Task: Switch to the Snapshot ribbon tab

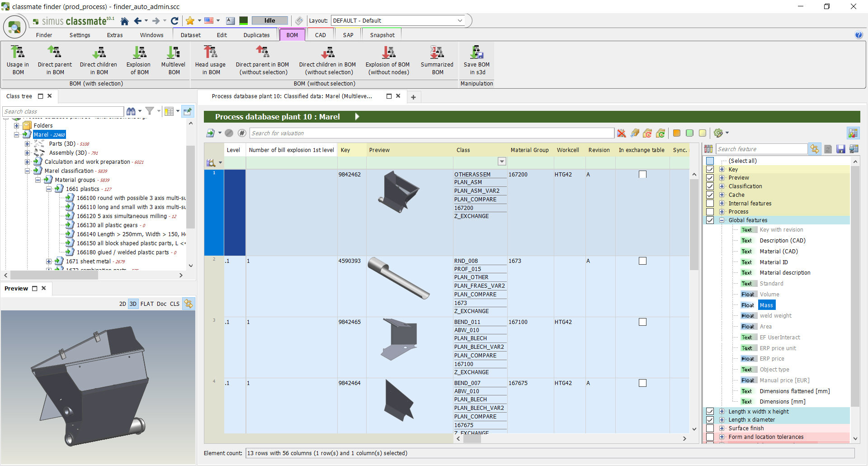Action: point(382,35)
